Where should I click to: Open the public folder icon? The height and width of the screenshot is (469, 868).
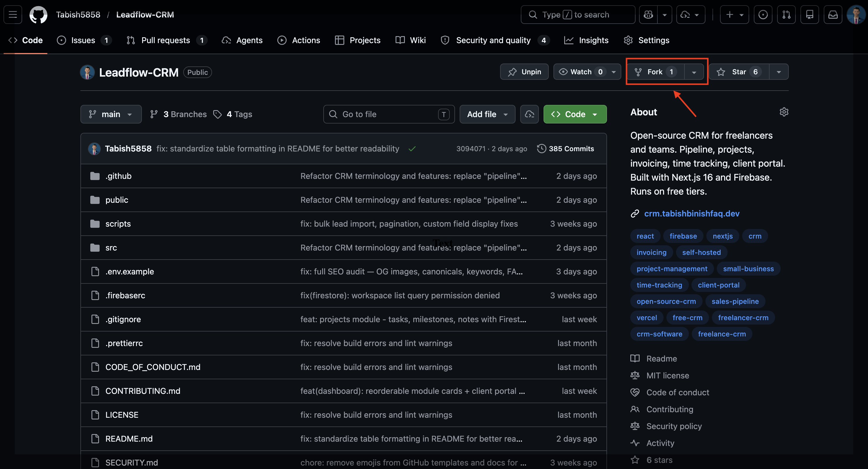pos(95,200)
